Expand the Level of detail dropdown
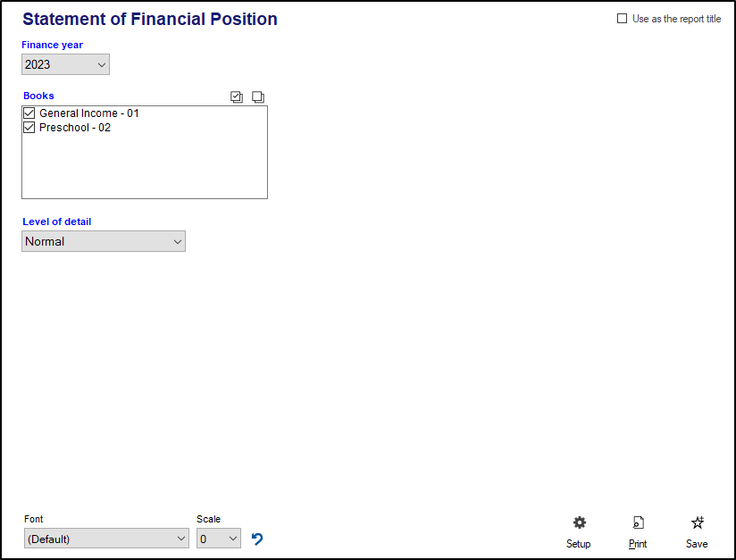Screen dimensions: 736x560 [104, 241]
